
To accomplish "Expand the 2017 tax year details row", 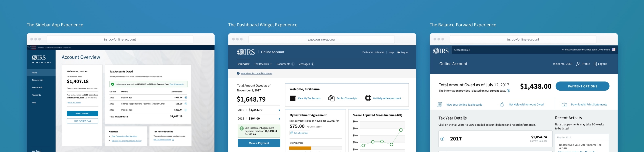I will [x=442, y=139].
